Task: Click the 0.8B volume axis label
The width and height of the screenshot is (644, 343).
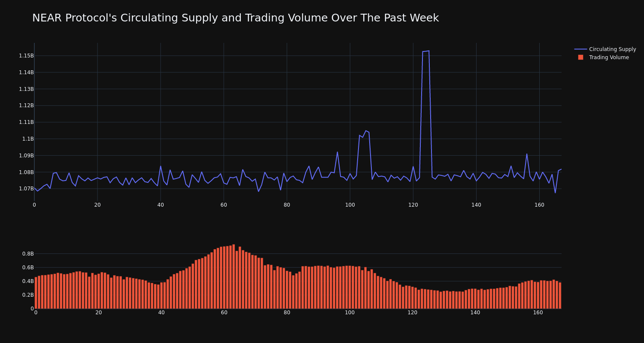Action: click(28, 254)
